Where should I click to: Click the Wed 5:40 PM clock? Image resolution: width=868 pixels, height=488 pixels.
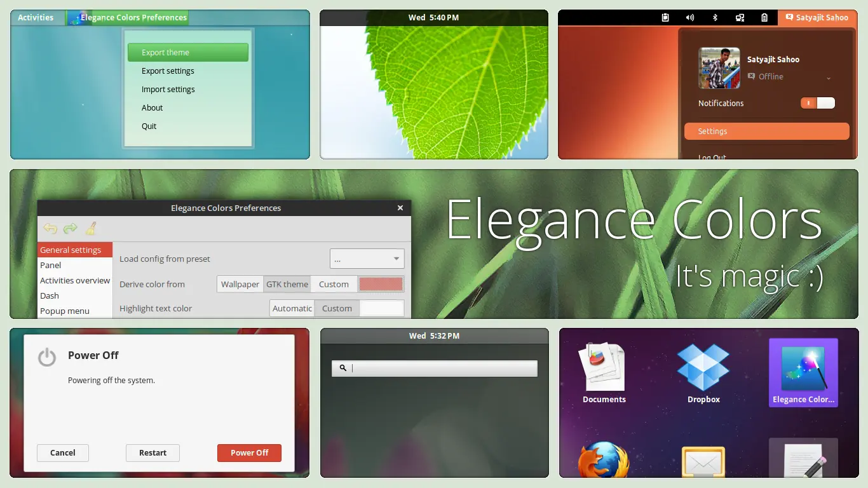(434, 18)
